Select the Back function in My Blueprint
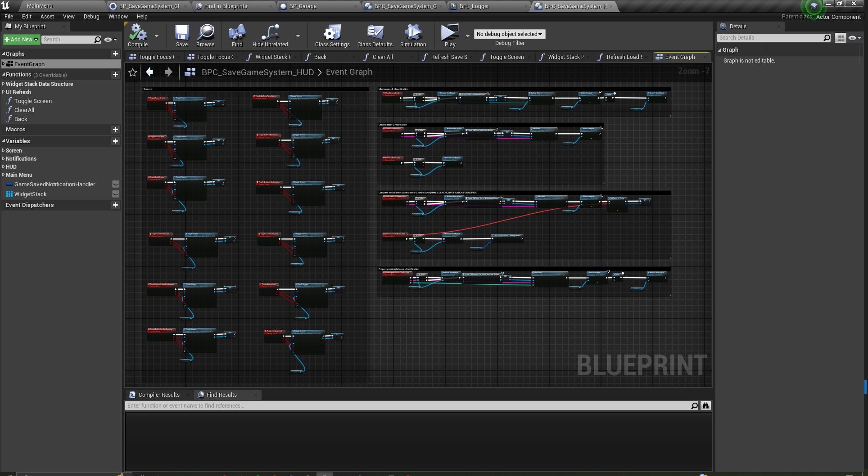 coord(21,119)
